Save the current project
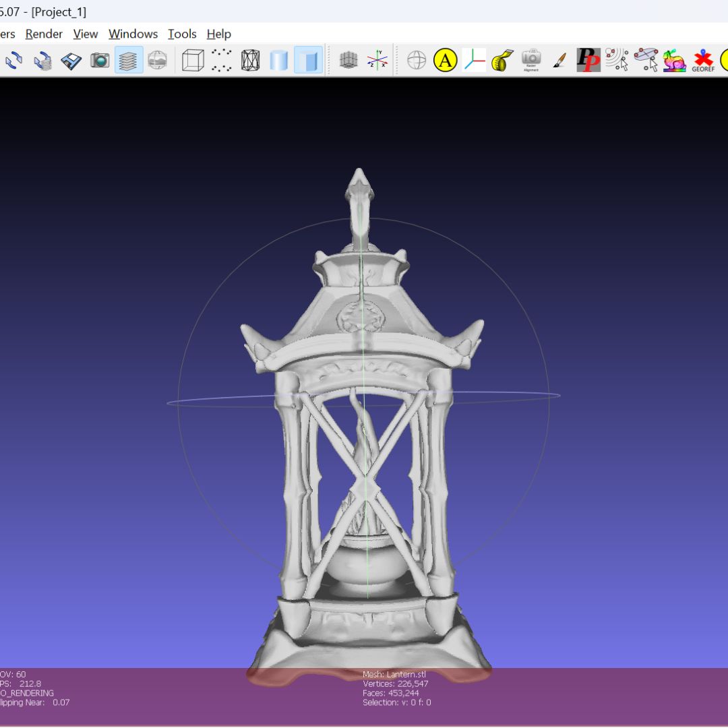 (x=71, y=59)
